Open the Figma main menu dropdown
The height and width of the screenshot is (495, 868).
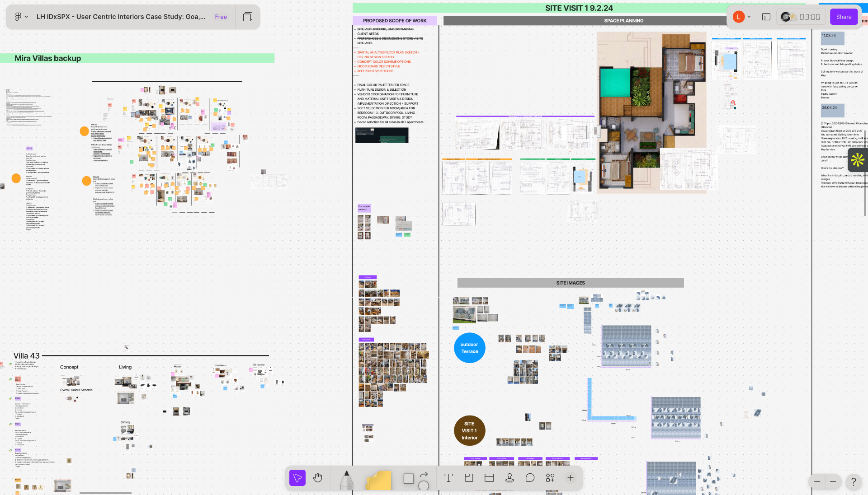(21, 17)
